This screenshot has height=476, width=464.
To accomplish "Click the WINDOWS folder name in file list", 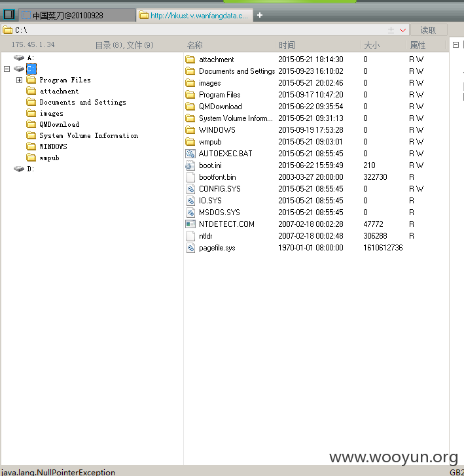I will click(217, 130).
